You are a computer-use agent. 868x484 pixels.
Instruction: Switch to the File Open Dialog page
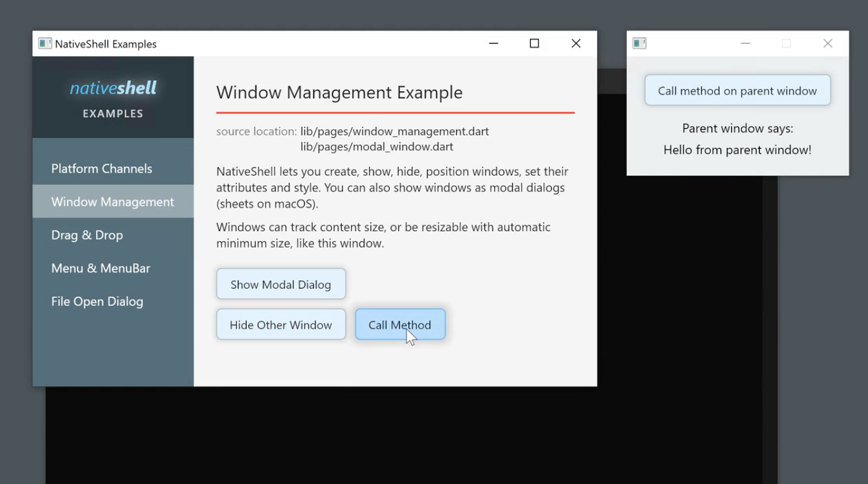(x=113, y=301)
